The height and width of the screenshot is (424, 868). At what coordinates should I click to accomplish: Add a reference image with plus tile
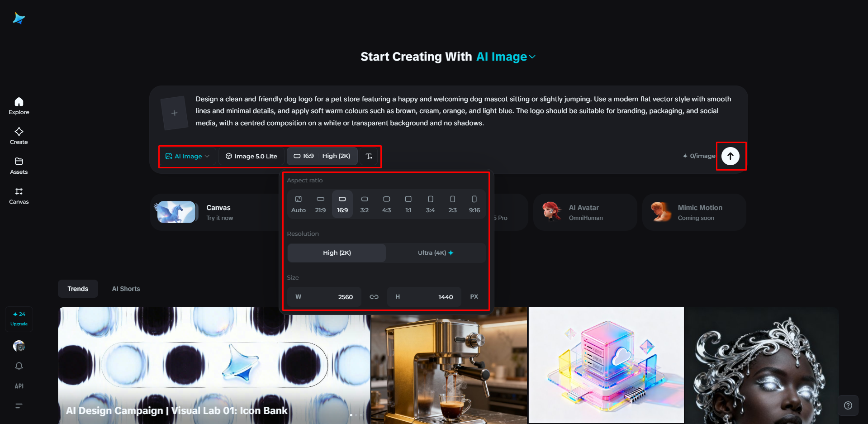(x=175, y=113)
